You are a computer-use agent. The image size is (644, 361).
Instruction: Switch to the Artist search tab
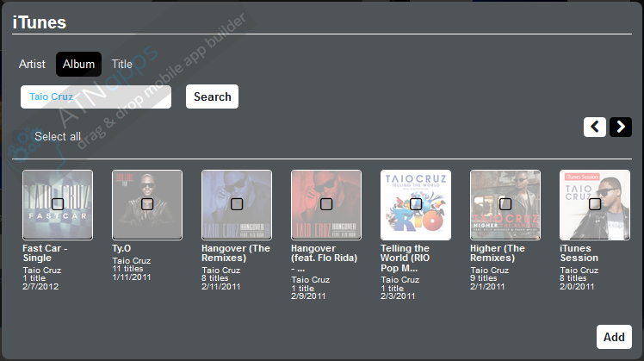click(x=32, y=64)
